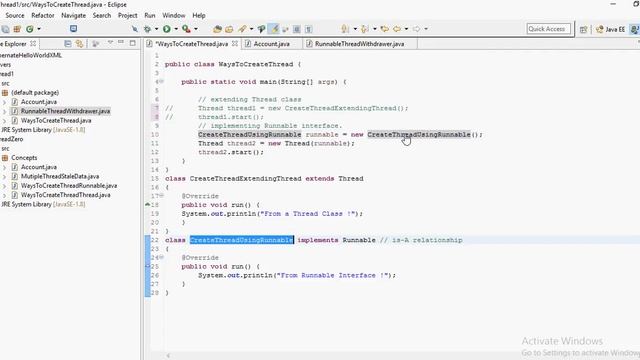
Task: Toggle the Word Wrap toolbar icon
Action: 285,29
